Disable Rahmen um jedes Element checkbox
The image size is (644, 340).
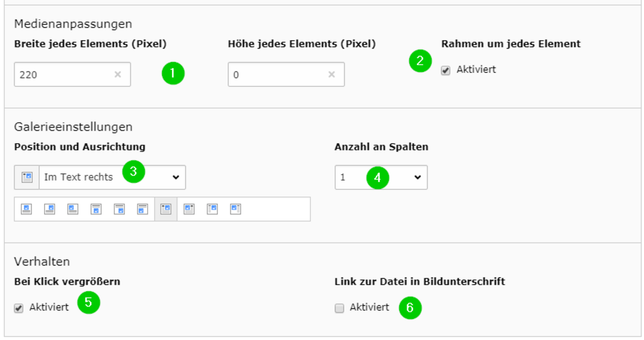(x=445, y=70)
